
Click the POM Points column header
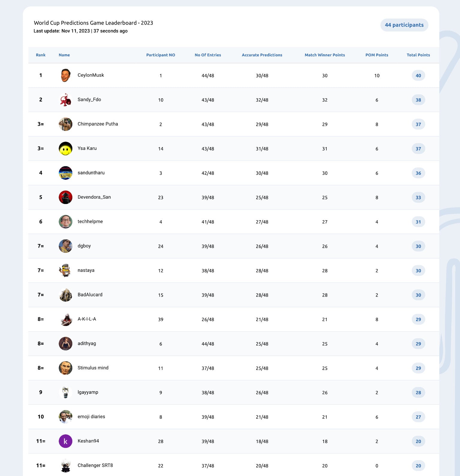click(x=377, y=55)
